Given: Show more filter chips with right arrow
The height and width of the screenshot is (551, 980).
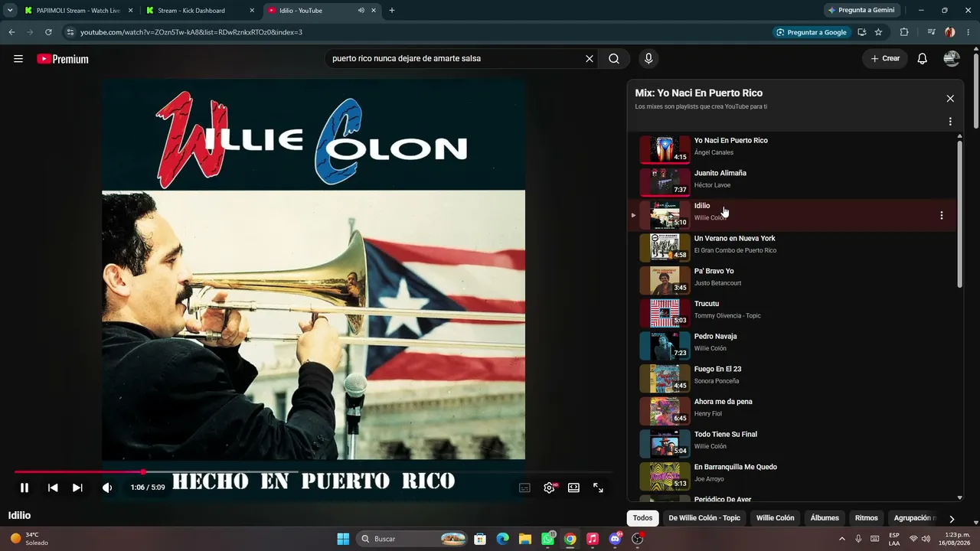Looking at the screenshot, I should (x=952, y=519).
